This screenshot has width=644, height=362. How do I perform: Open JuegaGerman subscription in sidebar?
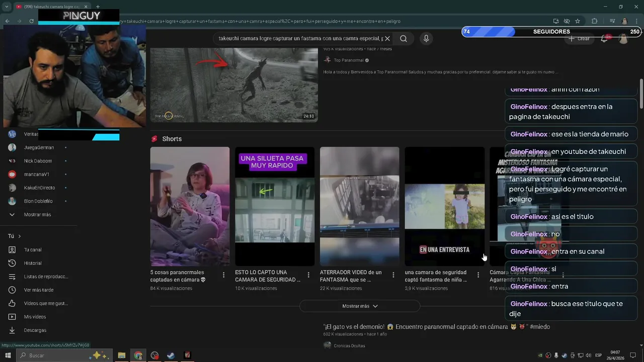38,147
